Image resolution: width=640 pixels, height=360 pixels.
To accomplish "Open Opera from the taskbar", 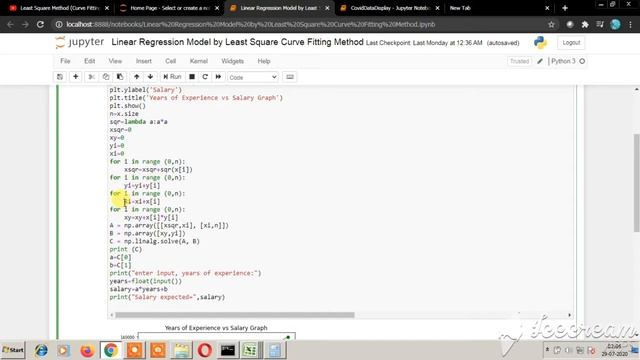I will coord(204,350).
